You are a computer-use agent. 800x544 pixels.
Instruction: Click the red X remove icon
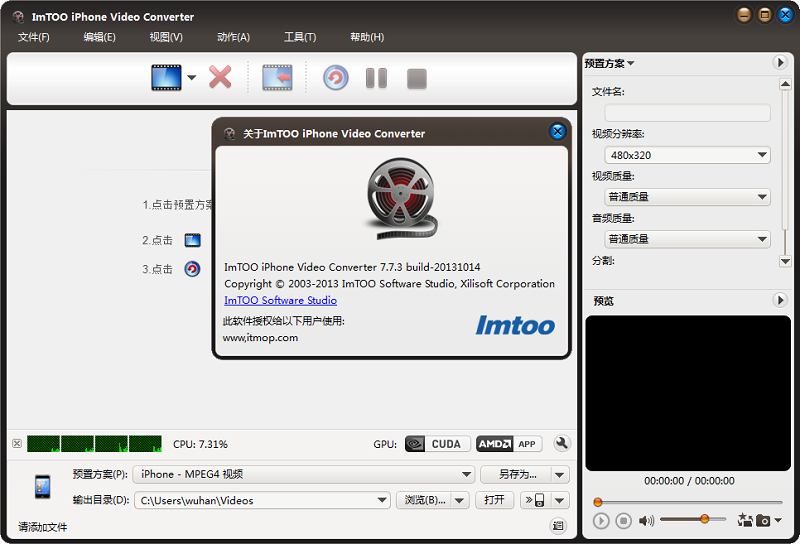pyautogui.click(x=220, y=78)
